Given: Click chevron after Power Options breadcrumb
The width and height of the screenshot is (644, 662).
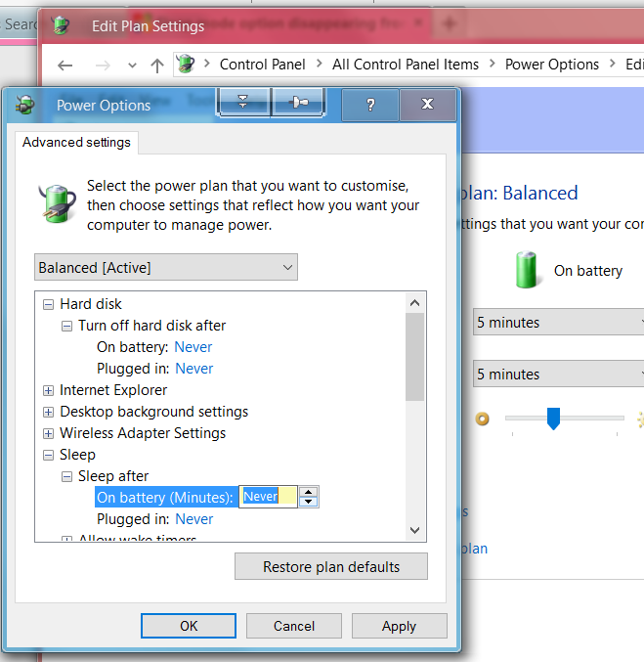Looking at the screenshot, I should coord(613,65).
